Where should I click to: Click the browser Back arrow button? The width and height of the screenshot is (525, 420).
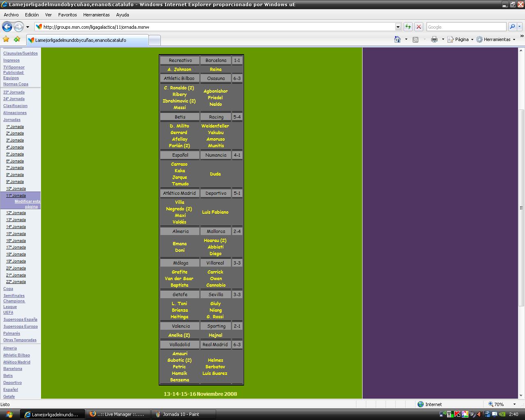[7, 27]
